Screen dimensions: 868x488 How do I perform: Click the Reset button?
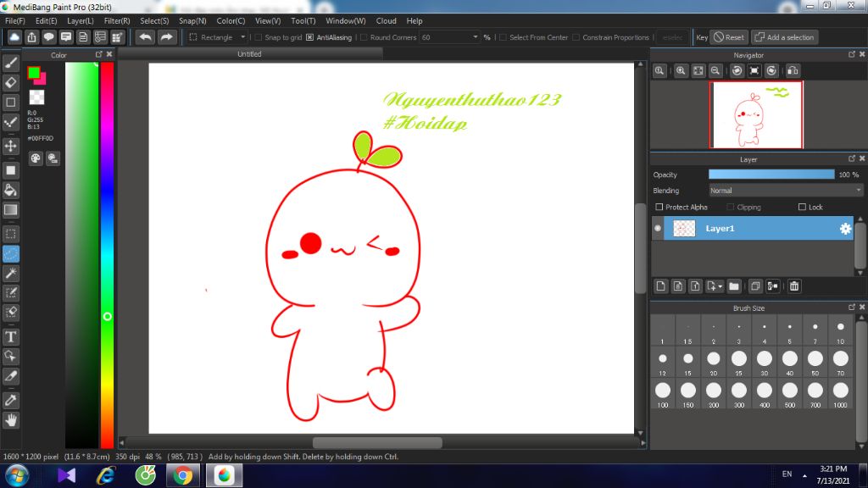click(x=729, y=37)
